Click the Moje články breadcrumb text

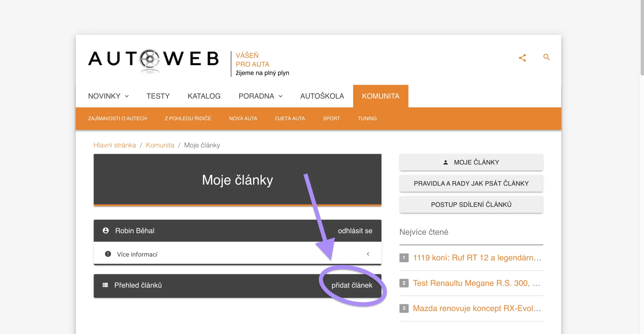(x=202, y=145)
